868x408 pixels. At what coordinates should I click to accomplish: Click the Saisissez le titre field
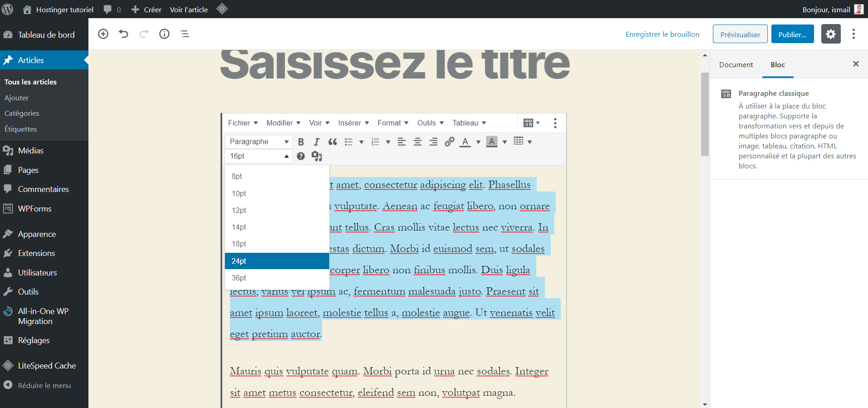click(x=395, y=64)
